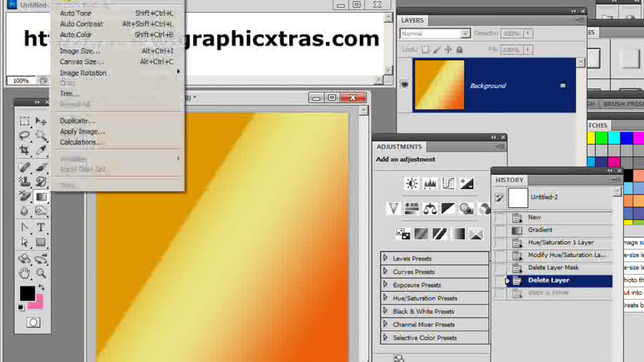Select the Zoom tool
This screenshot has height=362, width=644.
pyautogui.click(x=41, y=273)
